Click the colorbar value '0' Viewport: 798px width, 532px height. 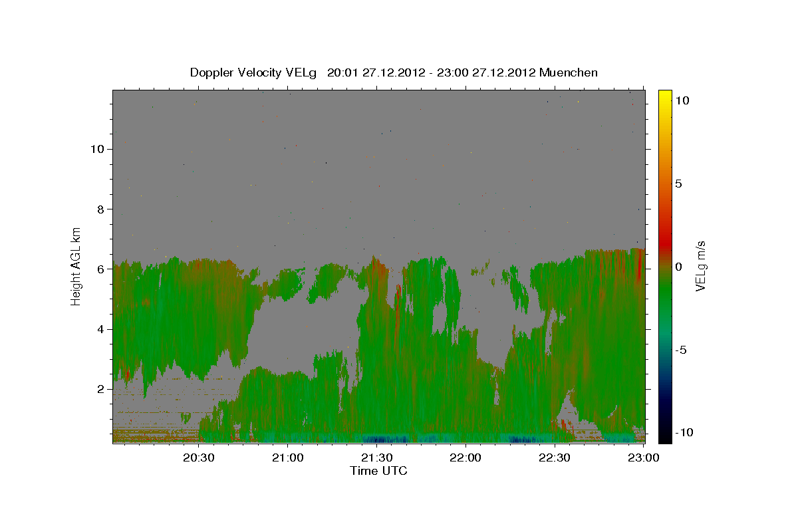point(679,267)
